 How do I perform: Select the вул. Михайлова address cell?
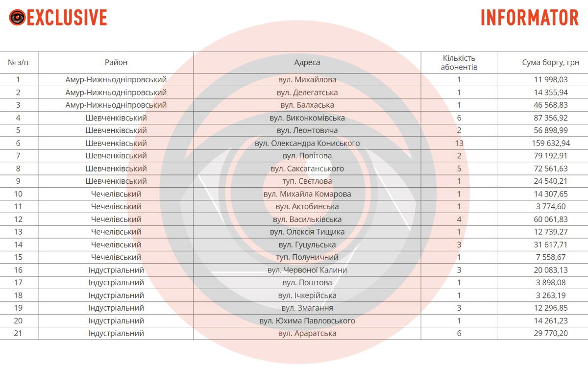click(307, 79)
